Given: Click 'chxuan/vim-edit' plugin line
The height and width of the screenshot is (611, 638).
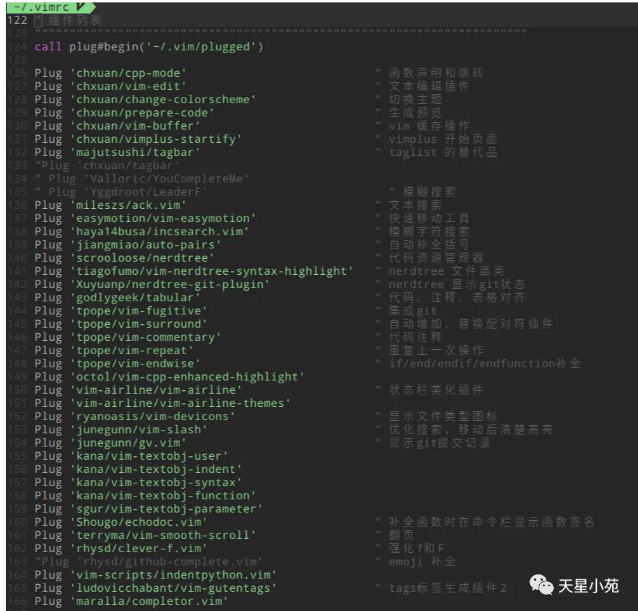Looking at the screenshot, I should coord(110,86).
